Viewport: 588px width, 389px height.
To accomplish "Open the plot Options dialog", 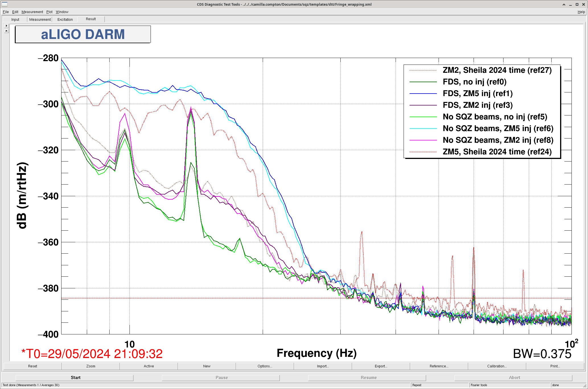I will click(x=265, y=366).
